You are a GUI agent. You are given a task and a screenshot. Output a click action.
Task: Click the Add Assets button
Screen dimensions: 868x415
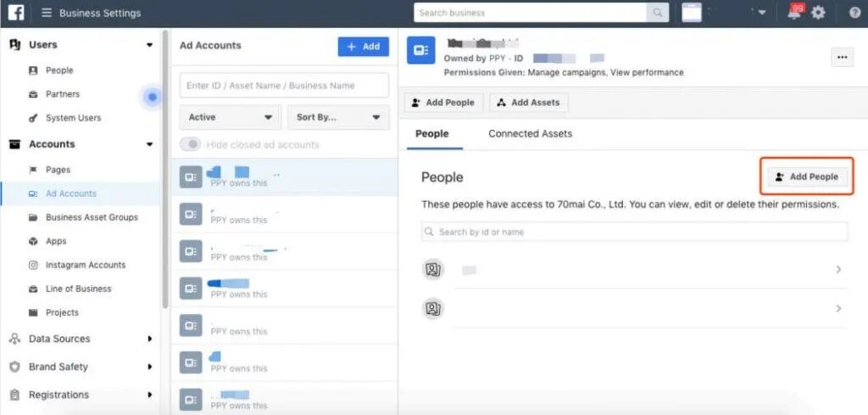tap(529, 103)
